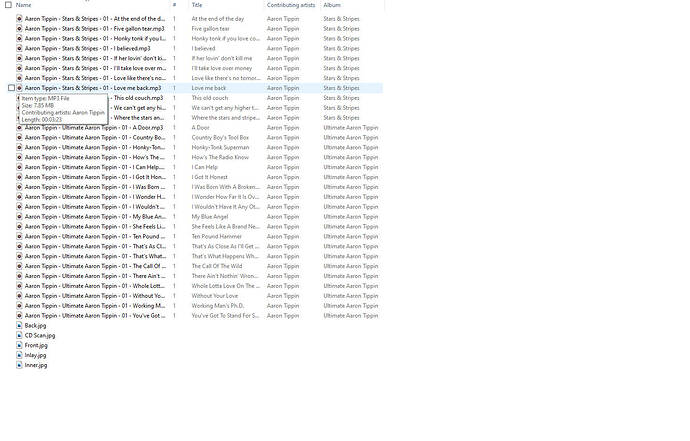Select file name ending 'We can't get any hi...'
690x441 pixels.
pyautogui.click(x=139, y=108)
